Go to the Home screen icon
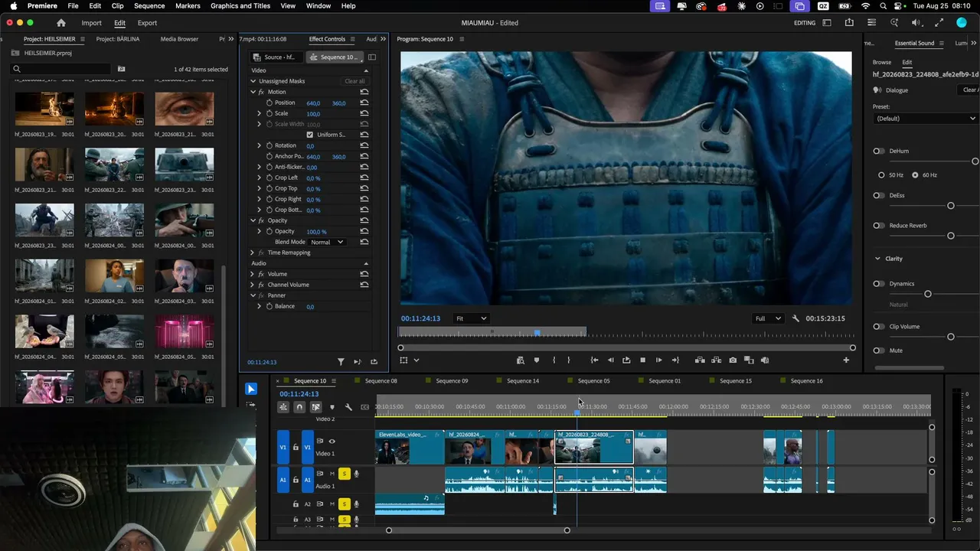980x551 pixels. 61,23
